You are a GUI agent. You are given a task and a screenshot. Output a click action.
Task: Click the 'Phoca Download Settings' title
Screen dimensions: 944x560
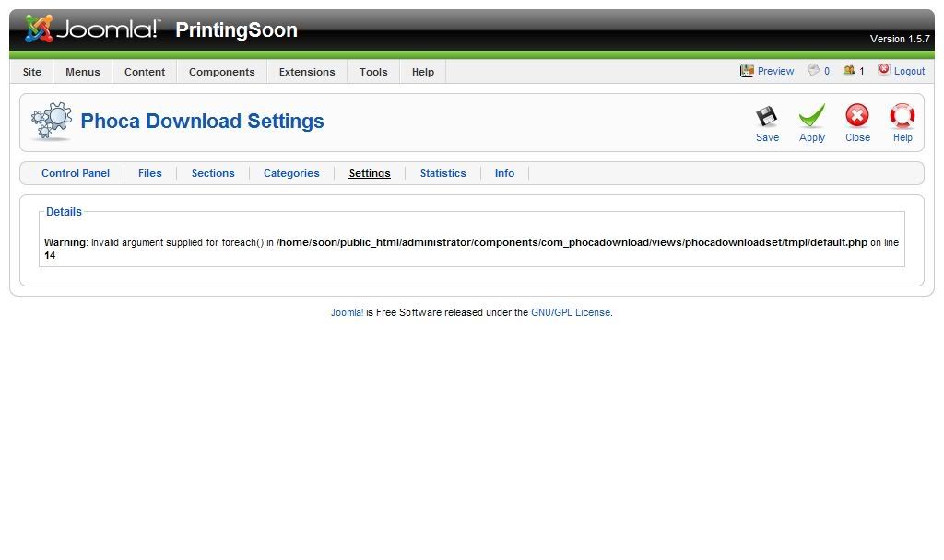pos(202,121)
